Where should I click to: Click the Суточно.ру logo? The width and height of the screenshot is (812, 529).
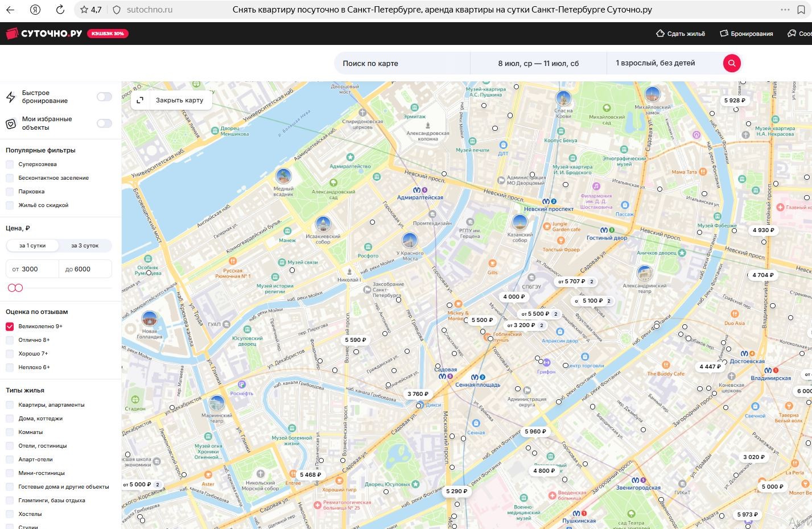coord(44,34)
